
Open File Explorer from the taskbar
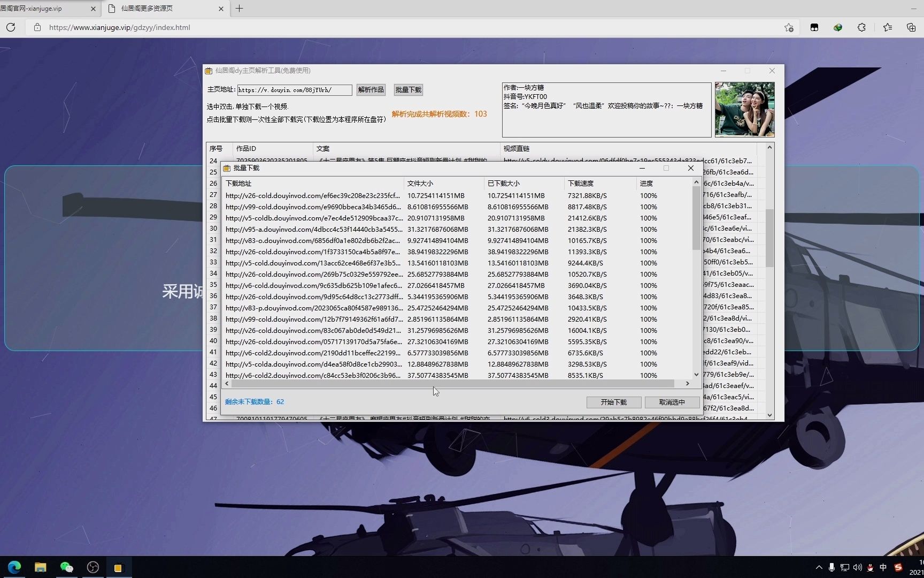point(41,567)
